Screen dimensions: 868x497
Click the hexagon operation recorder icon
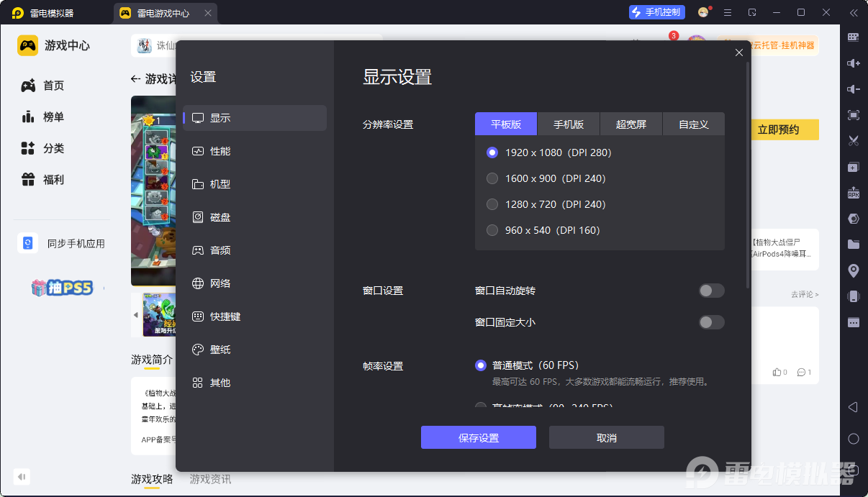854,219
